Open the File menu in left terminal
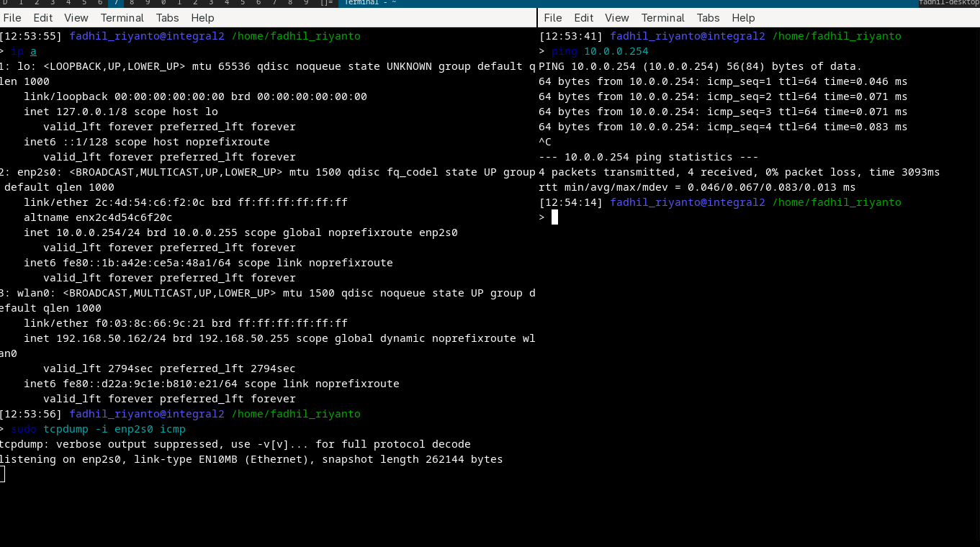Viewport: 980px width, 547px height. pos(12,17)
